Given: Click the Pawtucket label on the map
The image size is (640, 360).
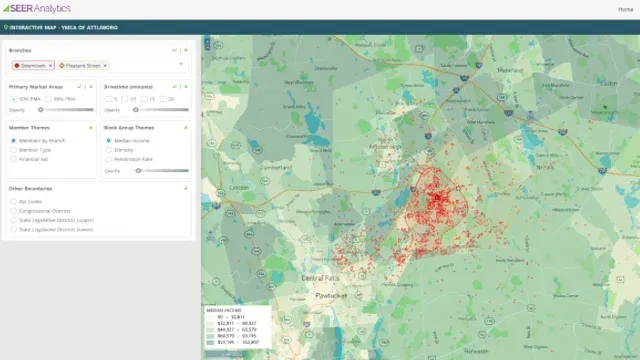Looking at the screenshot, I should [x=331, y=296].
